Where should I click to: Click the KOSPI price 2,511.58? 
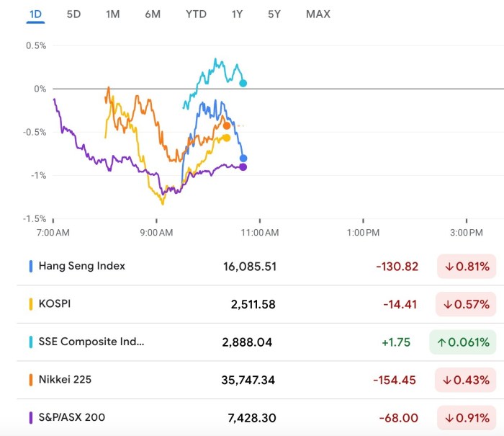click(x=253, y=304)
